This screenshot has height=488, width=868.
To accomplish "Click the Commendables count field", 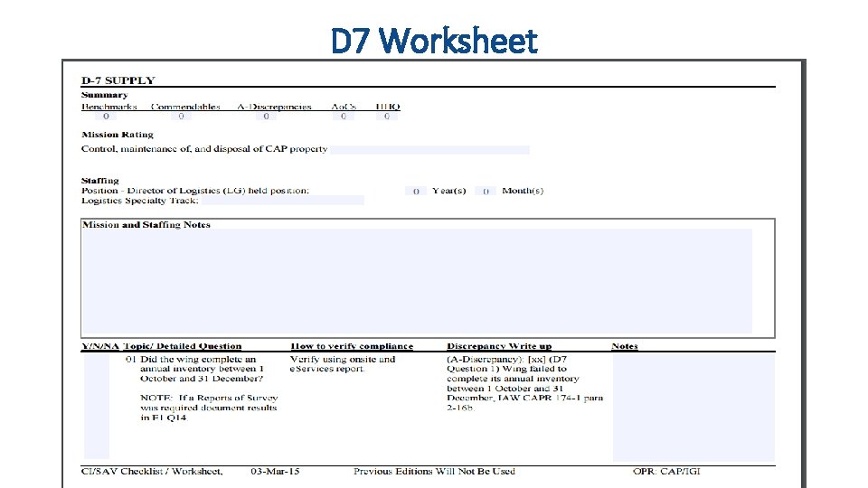I will (181, 117).
